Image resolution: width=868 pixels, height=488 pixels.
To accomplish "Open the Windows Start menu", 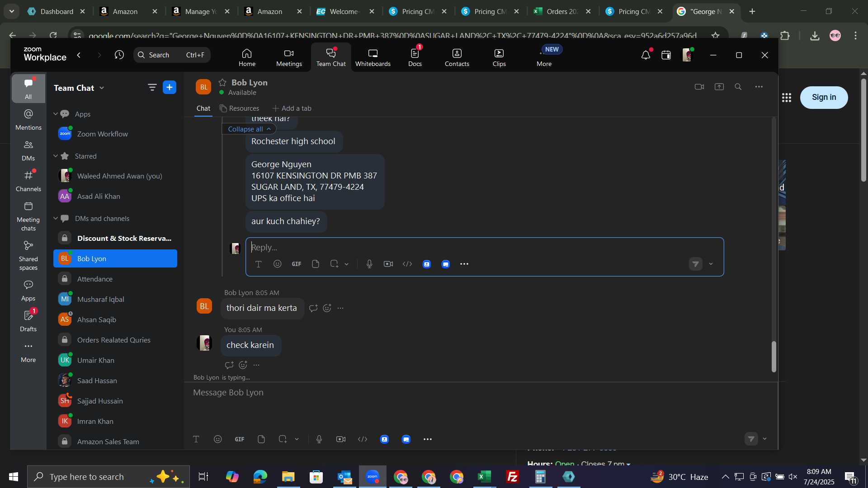I will coord(13,477).
